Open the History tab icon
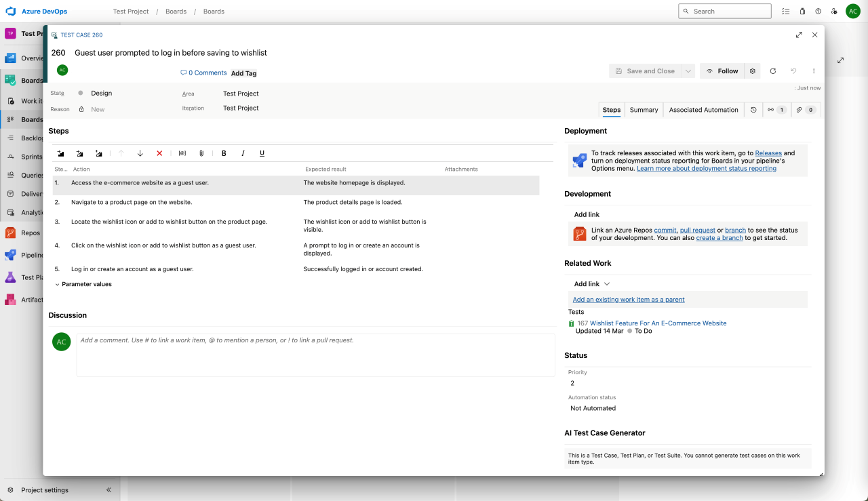 753,110
